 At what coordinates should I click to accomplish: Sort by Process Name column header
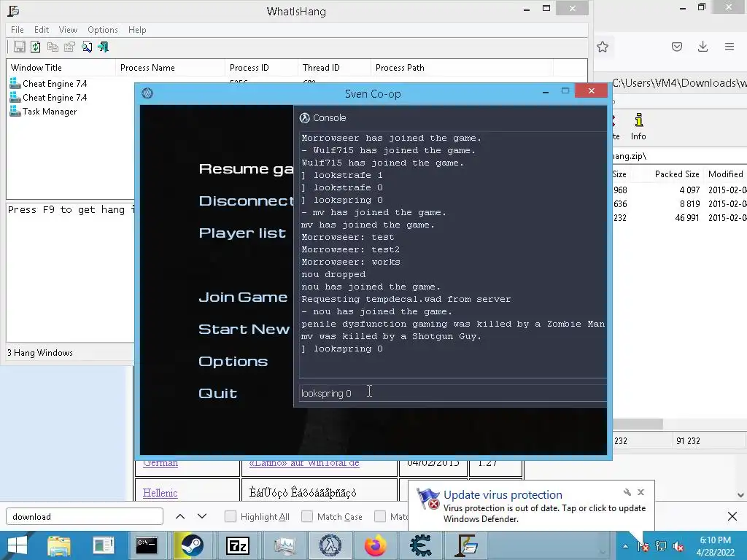click(170, 68)
